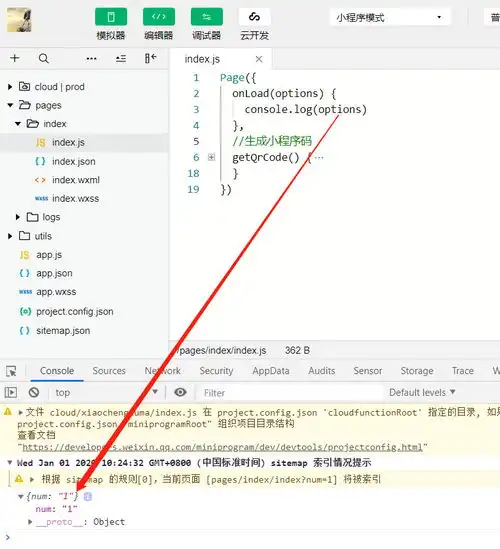Toggle the live expression eye icon

tap(180, 392)
